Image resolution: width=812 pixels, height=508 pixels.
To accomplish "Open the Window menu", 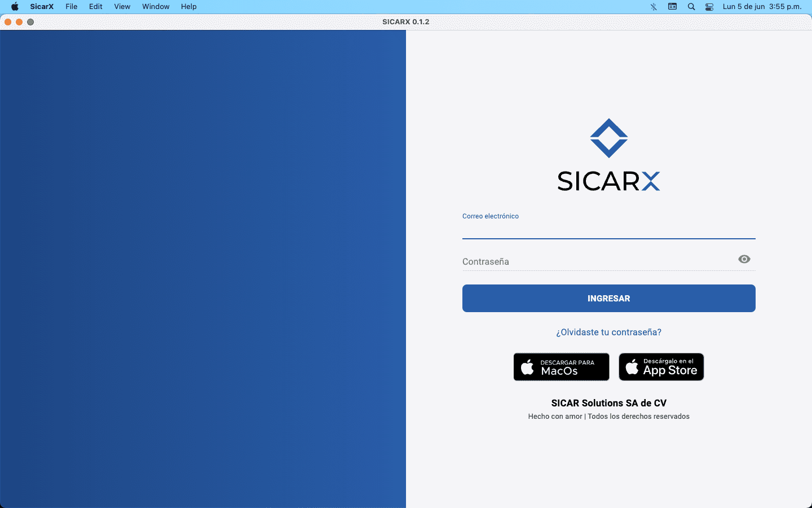I will click(x=155, y=6).
